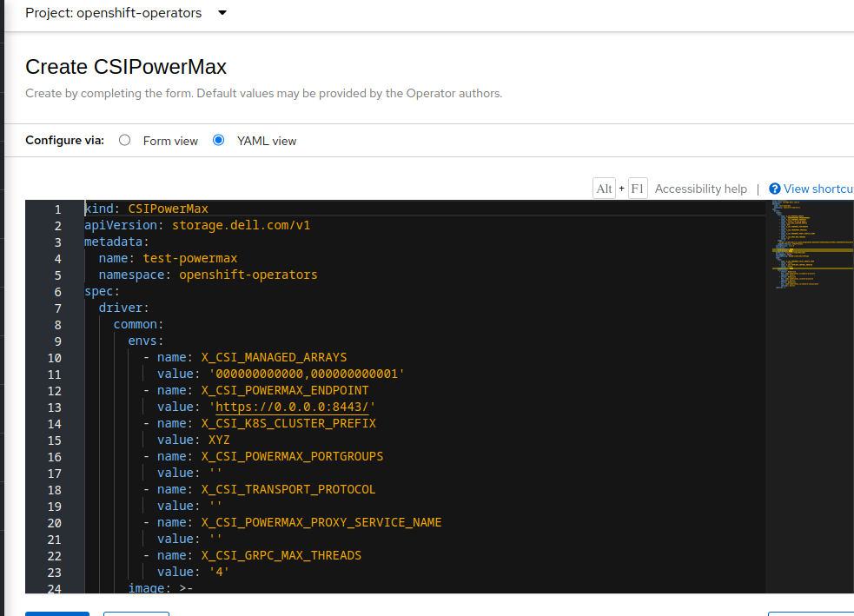Click the blue question mark help icon
The width and height of the screenshot is (854, 616).
point(776,189)
